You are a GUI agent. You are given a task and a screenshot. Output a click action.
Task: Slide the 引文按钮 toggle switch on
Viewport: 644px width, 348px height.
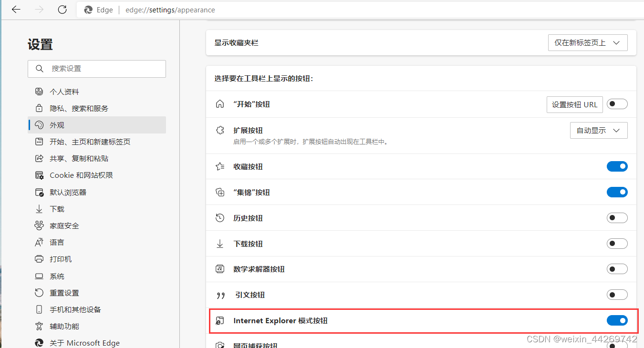coord(617,295)
